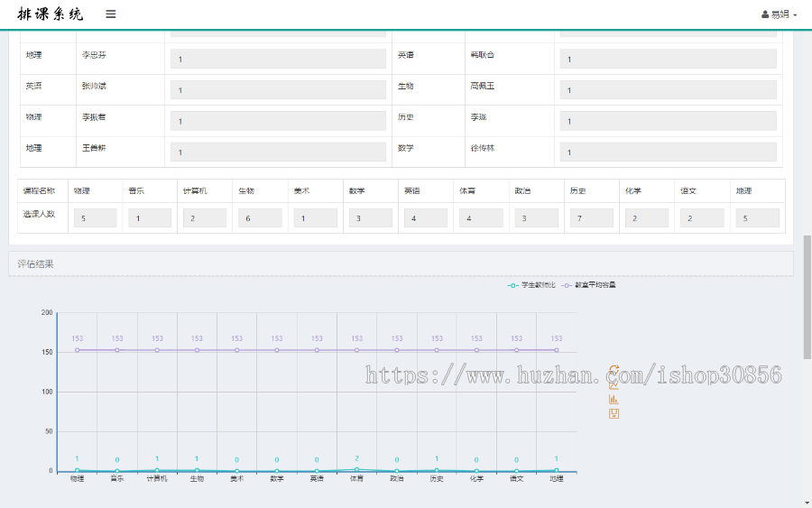The height and width of the screenshot is (508, 812).
Task: Click the chart restore (refresh) icon
Action: pos(614,369)
